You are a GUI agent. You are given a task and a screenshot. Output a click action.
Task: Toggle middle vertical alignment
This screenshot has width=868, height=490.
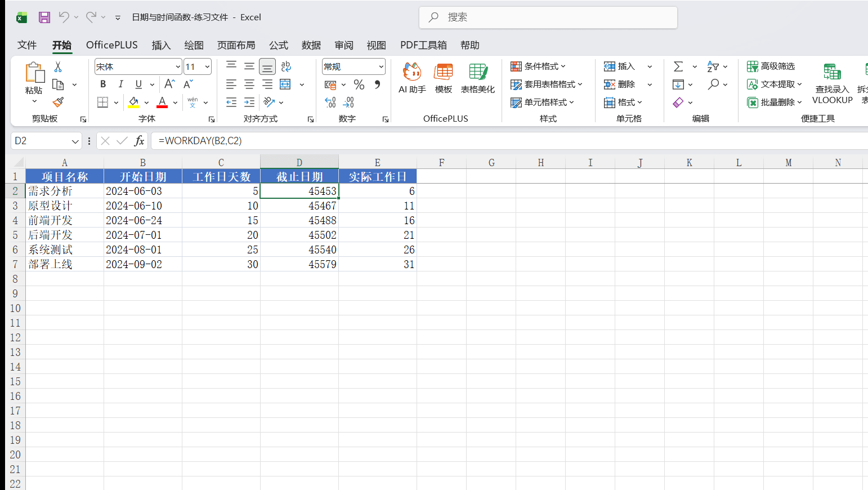pyautogui.click(x=249, y=66)
